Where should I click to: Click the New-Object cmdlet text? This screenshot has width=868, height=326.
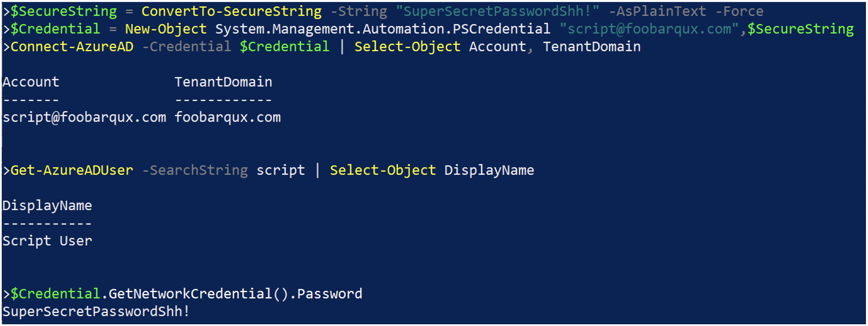[x=166, y=29]
